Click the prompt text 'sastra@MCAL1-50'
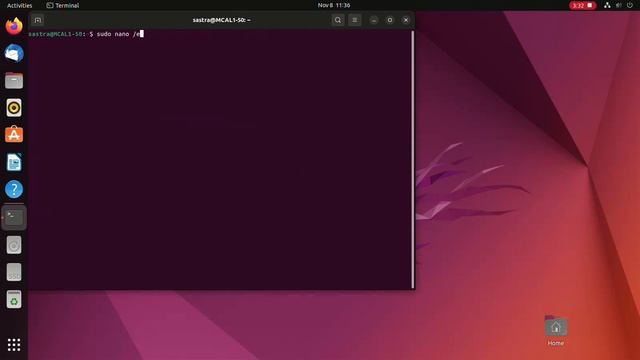 [x=56, y=34]
